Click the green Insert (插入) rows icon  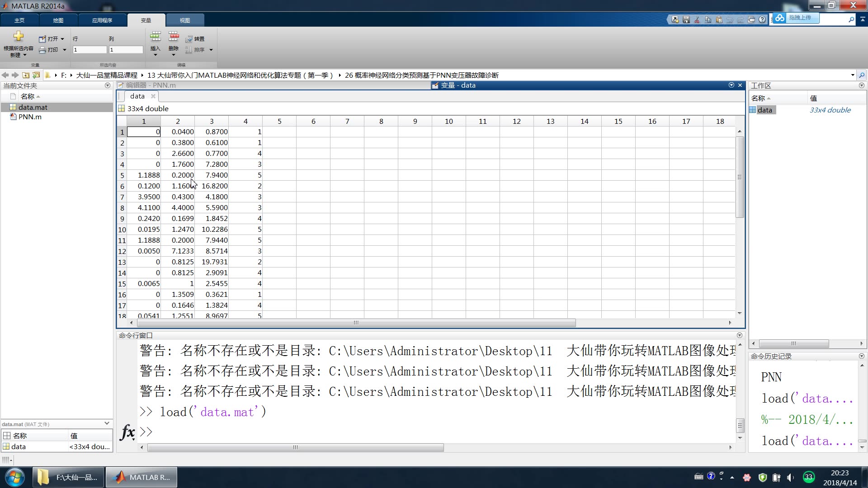[x=155, y=37]
